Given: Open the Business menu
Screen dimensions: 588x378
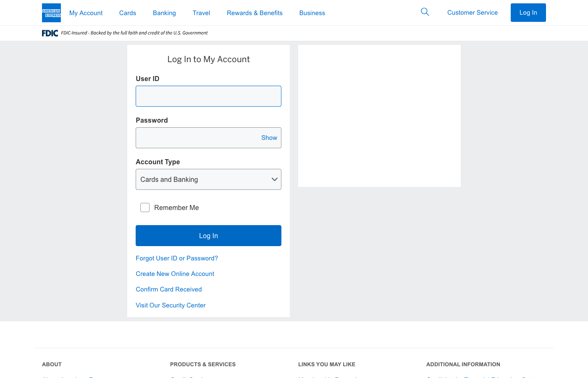Looking at the screenshot, I should click(x=312, y=13).
